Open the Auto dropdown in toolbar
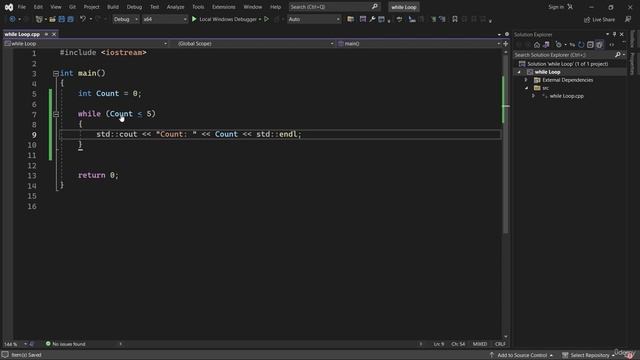The image size is (640, 360). [x=313, y=19]
